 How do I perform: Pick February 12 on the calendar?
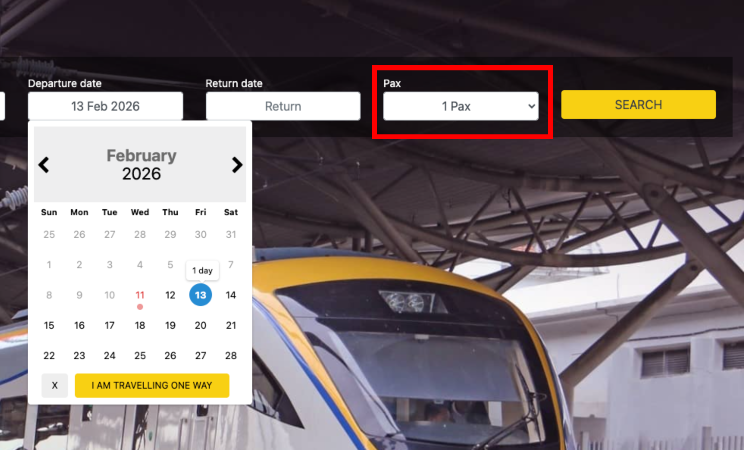click(x=170, y=295)
